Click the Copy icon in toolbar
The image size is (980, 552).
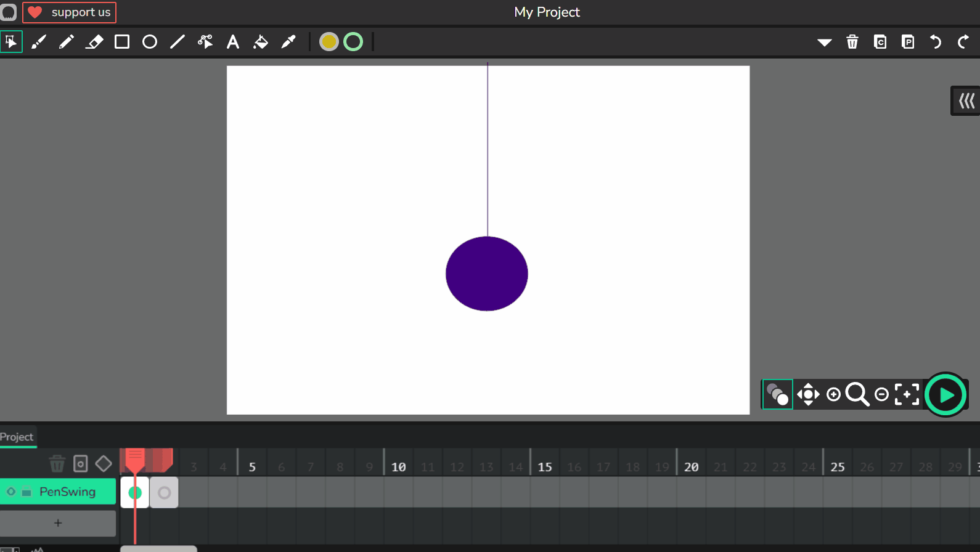coord(880,42)
